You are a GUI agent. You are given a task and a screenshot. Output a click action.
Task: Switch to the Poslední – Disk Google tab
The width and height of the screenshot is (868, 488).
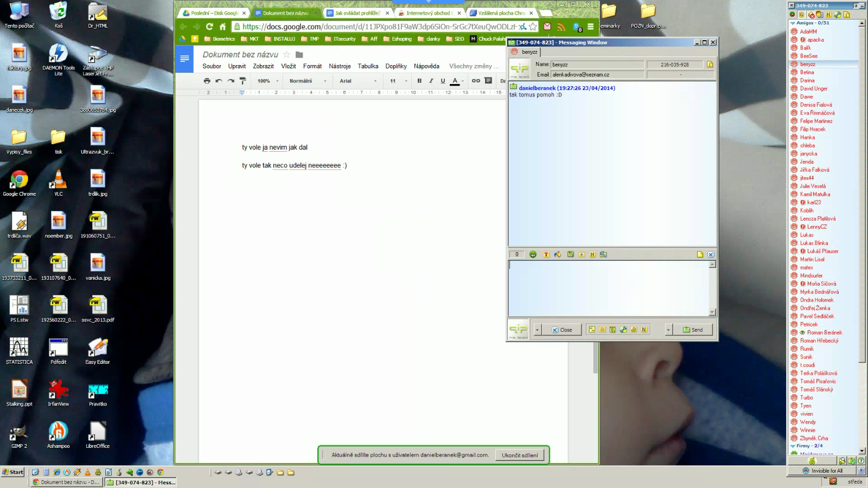(x=214, y=13)
